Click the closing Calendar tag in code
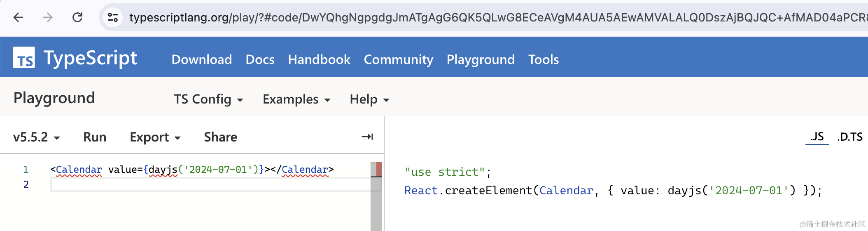This screenshot has height=231, width=868. (305, 170)
